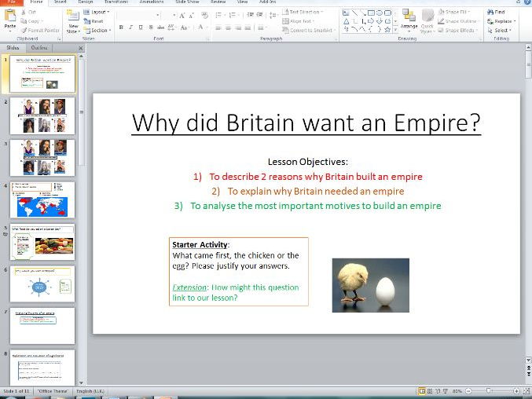Toggle Bold formatting
The image size is (532, 399).
pos(121,27)
